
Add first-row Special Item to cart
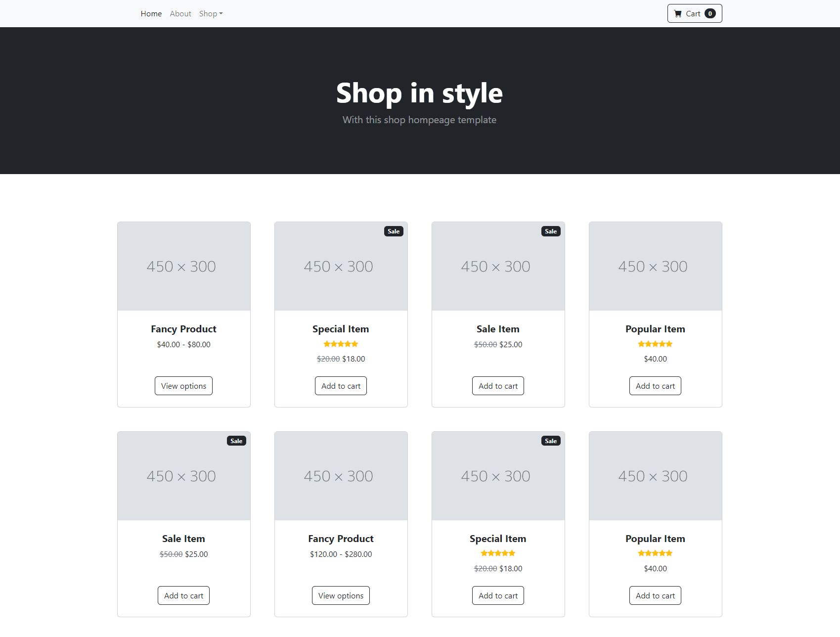(x=341, y=386)
